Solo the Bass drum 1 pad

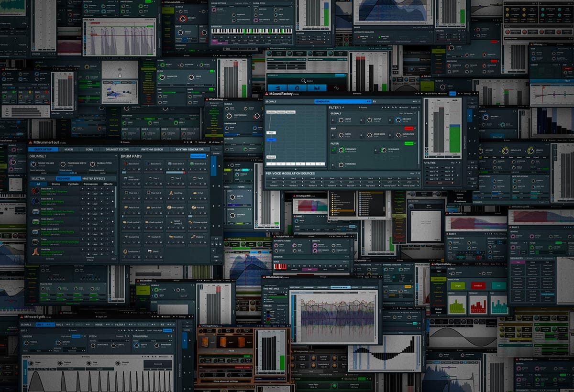134,169
